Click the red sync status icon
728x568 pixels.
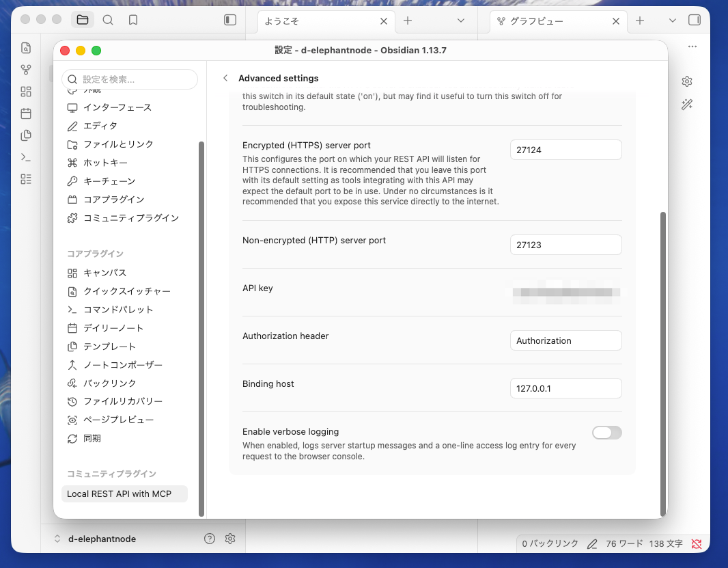click(x=697, y=543)
